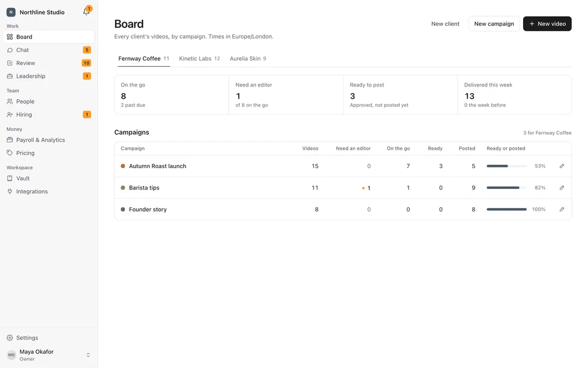Click the Northline Studio logo icon

pyautogui.click(x=11, y=12)
